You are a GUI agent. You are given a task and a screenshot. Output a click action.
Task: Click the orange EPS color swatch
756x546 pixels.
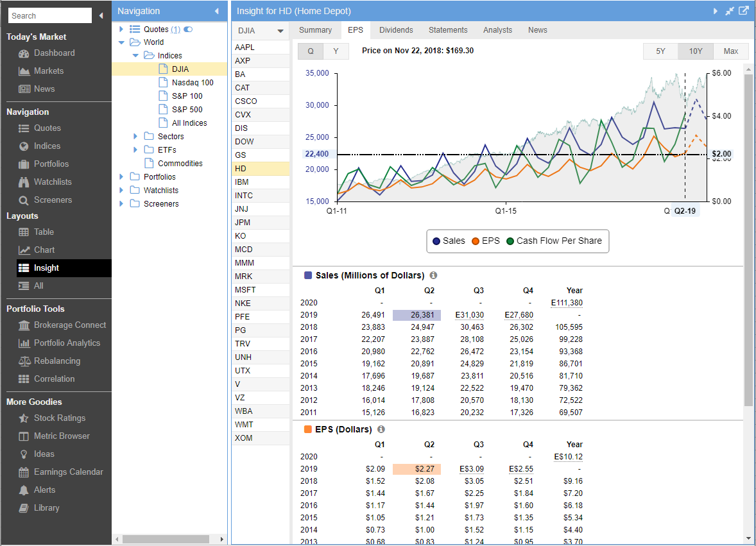308,429
